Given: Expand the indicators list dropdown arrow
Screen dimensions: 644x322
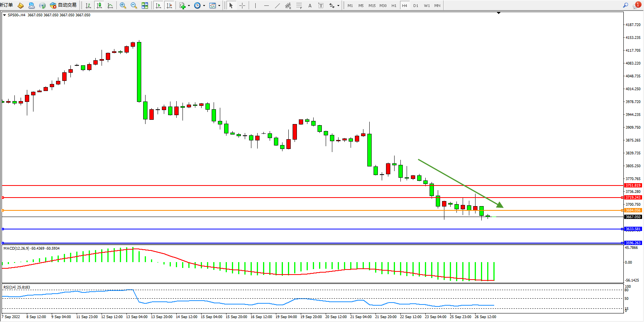Looking at the screenshot, I should pyautogui.click(x=189, y=5).
